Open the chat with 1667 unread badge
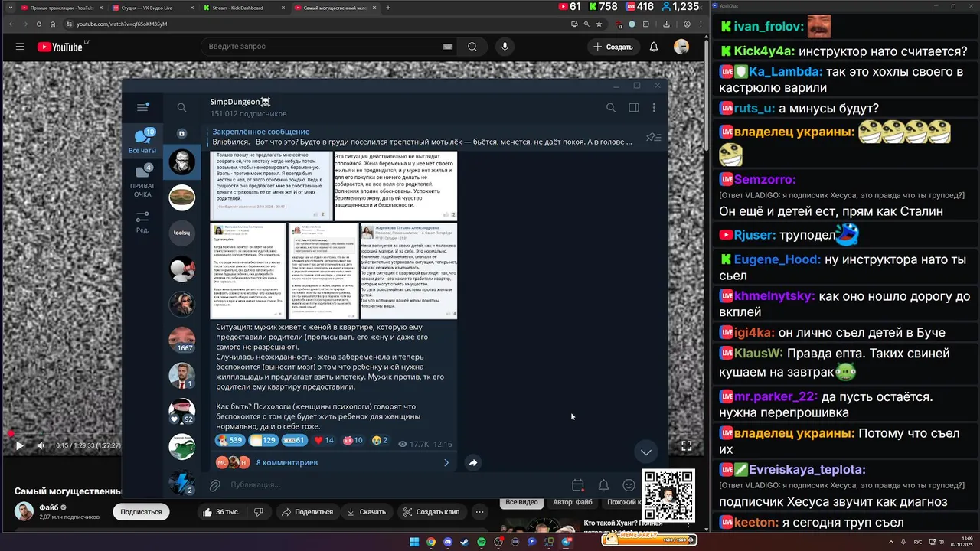This screenshot has width=980, height=551. tap(182, 339)
